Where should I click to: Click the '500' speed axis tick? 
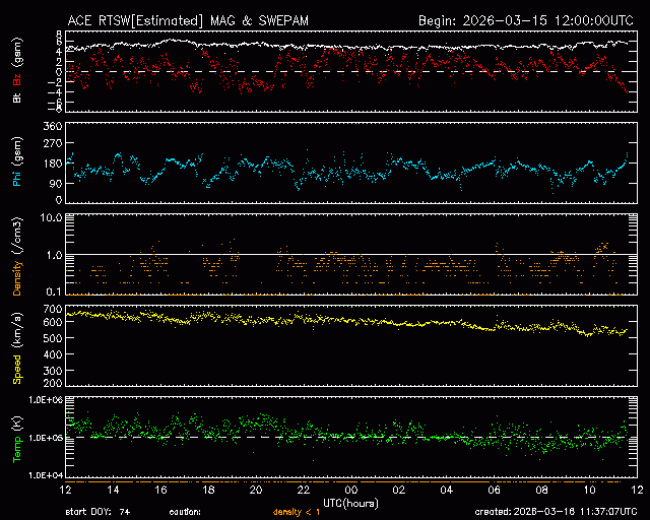53,338
